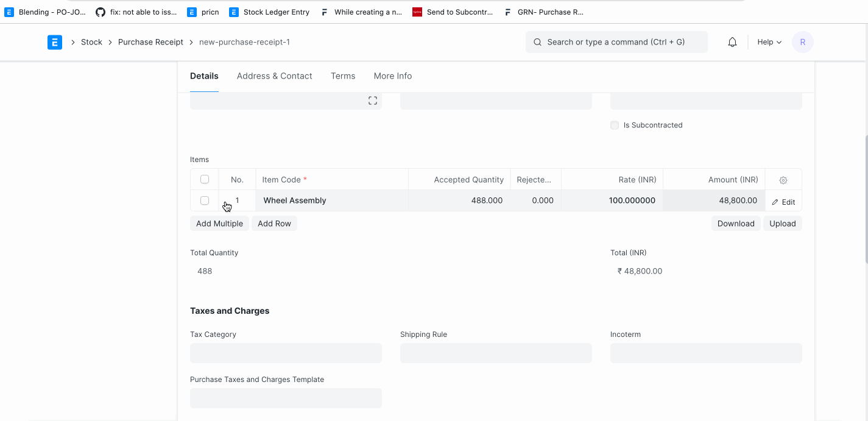Switch to the More Info tab
The height and width of the screenshot is (421, 868).
click(392, 76)
